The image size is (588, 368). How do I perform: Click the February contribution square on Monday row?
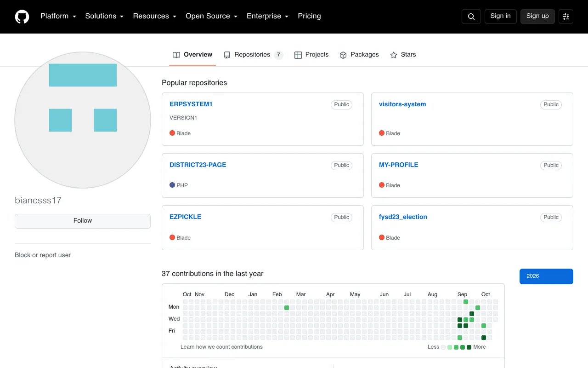coord(287,308)
